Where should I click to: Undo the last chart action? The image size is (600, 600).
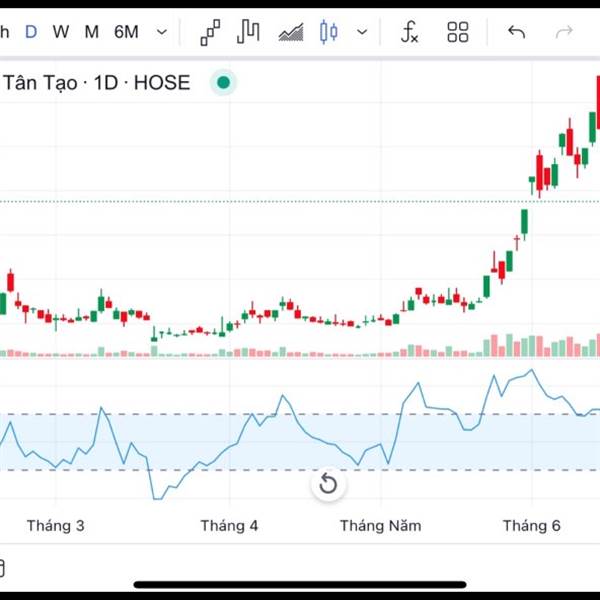517,32
